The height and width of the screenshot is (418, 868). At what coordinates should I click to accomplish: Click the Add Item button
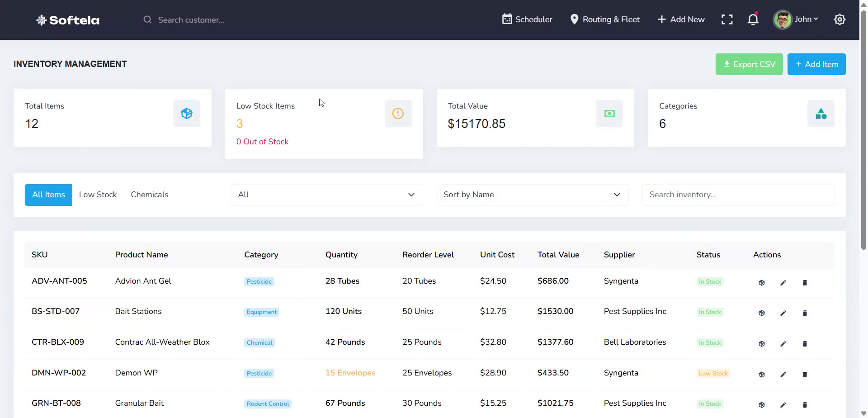816,64
